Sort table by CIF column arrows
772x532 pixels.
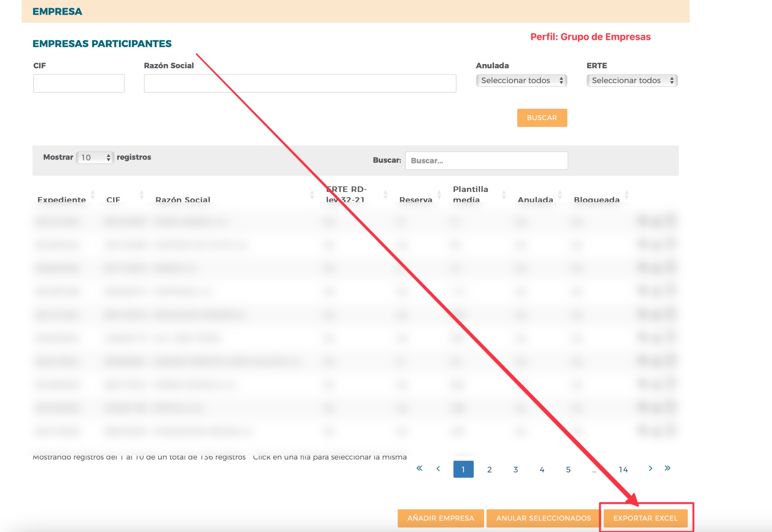tap(141, 195)
